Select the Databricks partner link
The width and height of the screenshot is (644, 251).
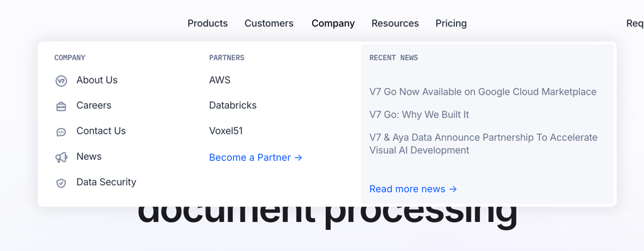click(x=233, y=105)
